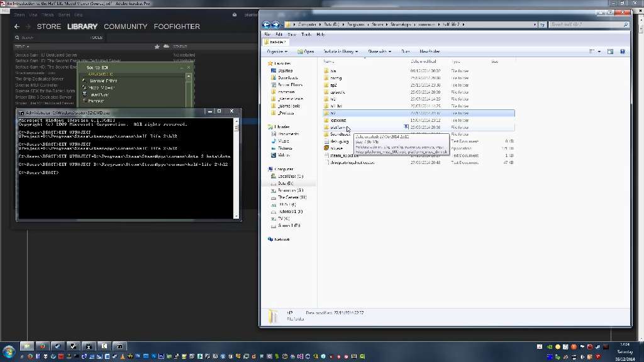Screen dimensions: 644x362
Task: Open the hl2.exe application file
Action: pos(336,148)
